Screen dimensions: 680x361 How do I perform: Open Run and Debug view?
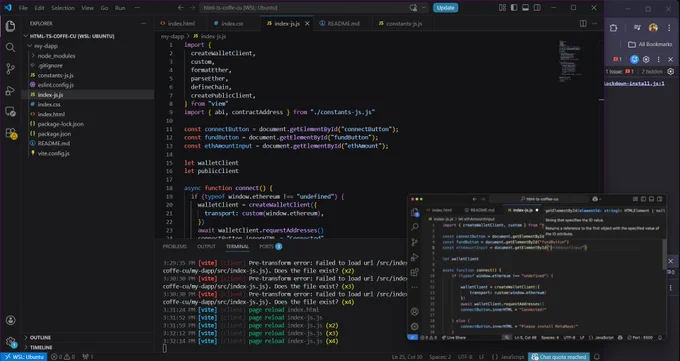click(10, 90)
